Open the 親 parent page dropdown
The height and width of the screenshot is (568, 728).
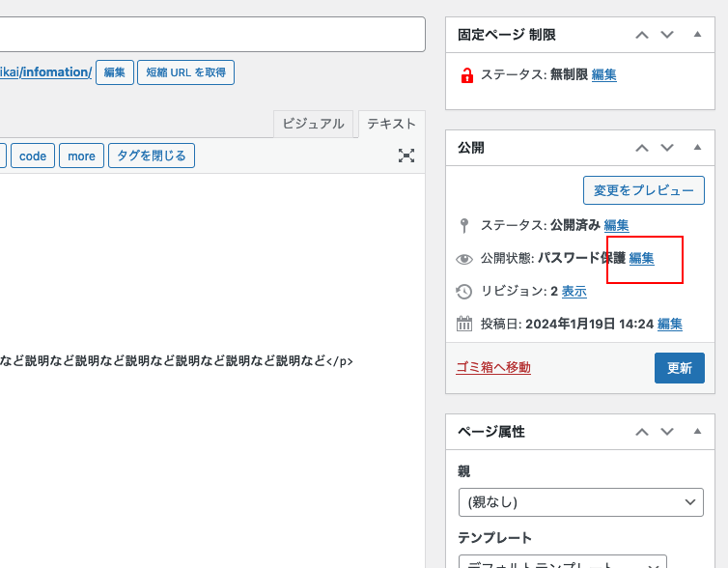click(581, 502)
